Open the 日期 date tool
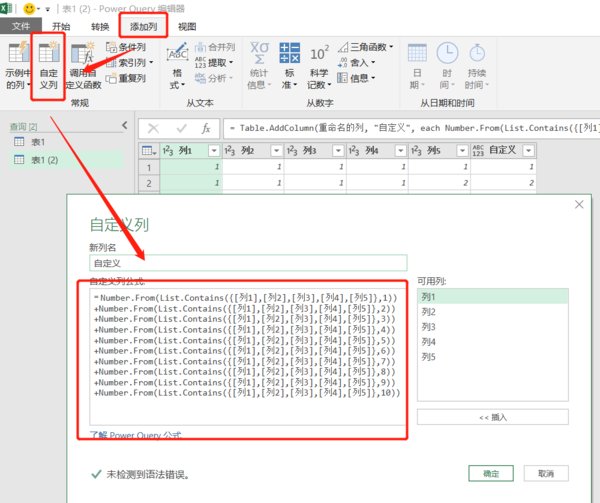The width and height of the screenshot is (600, 503). click(x=417, y=65)
